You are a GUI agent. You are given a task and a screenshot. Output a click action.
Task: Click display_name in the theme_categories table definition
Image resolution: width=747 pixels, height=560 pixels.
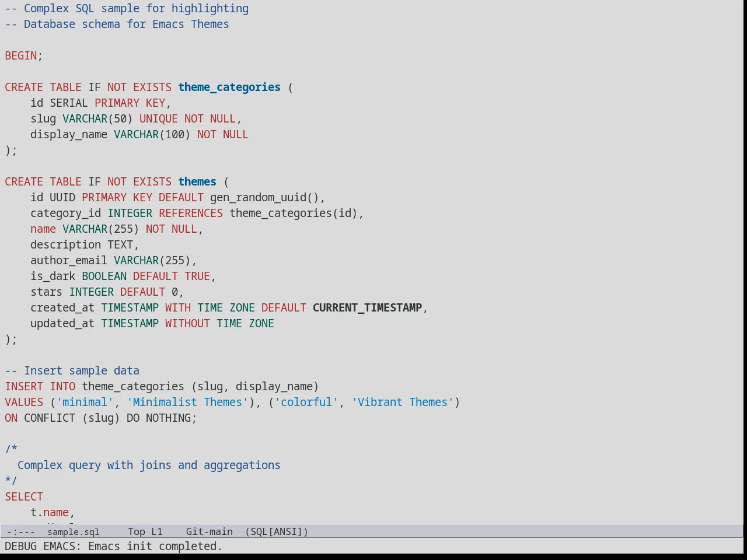tap(69, 135)
